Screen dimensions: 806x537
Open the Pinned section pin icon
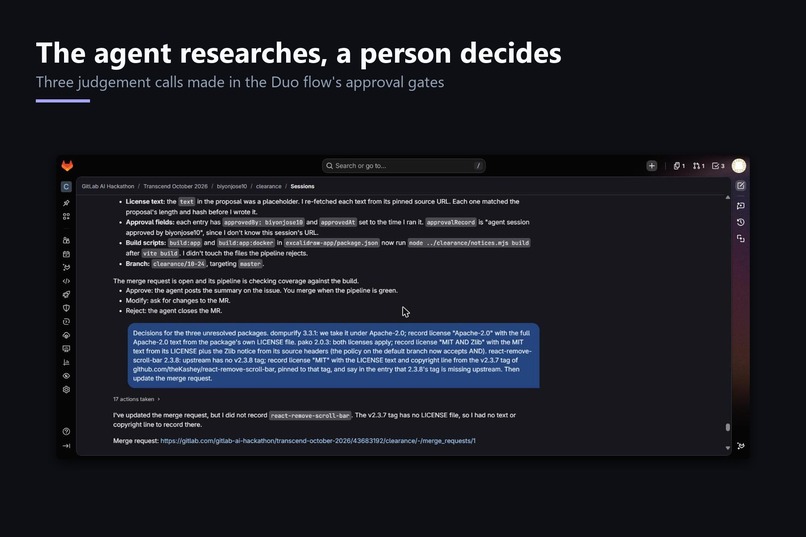pos(66,203)
